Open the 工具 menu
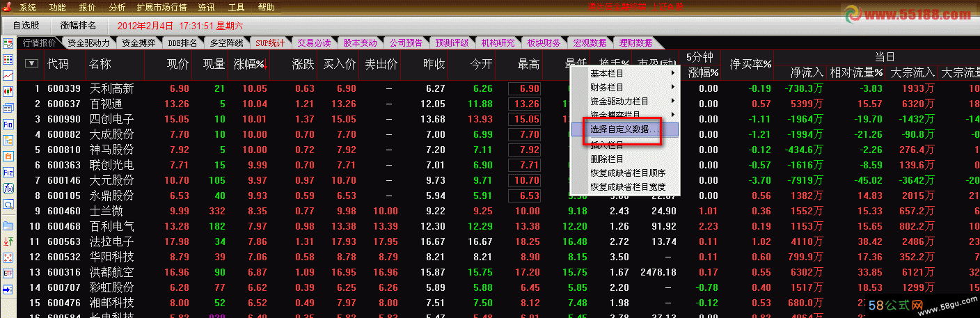 [237, 8]
